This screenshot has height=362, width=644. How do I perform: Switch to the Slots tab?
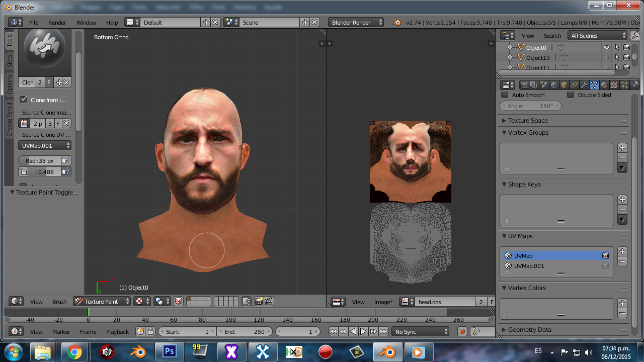9,61
